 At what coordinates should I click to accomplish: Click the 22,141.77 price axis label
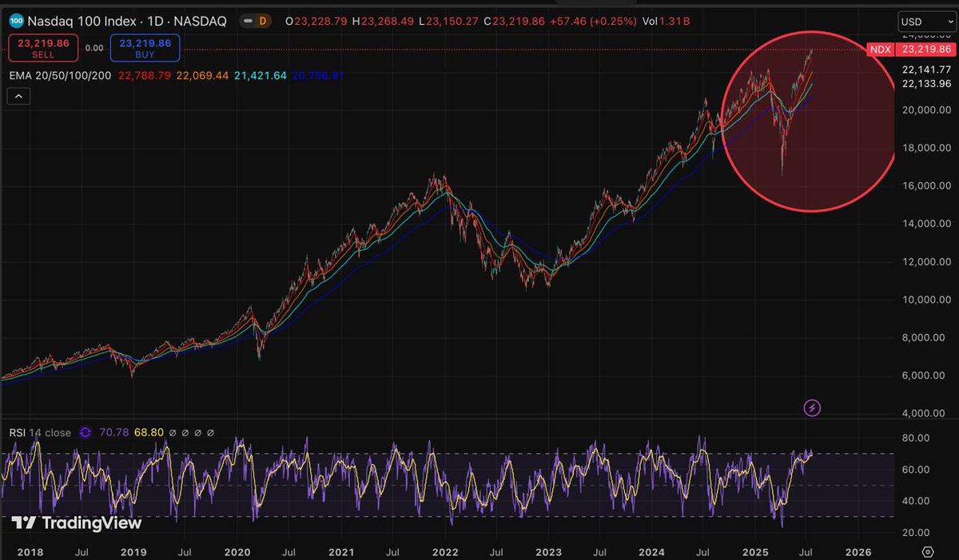[x=925, y=70]
